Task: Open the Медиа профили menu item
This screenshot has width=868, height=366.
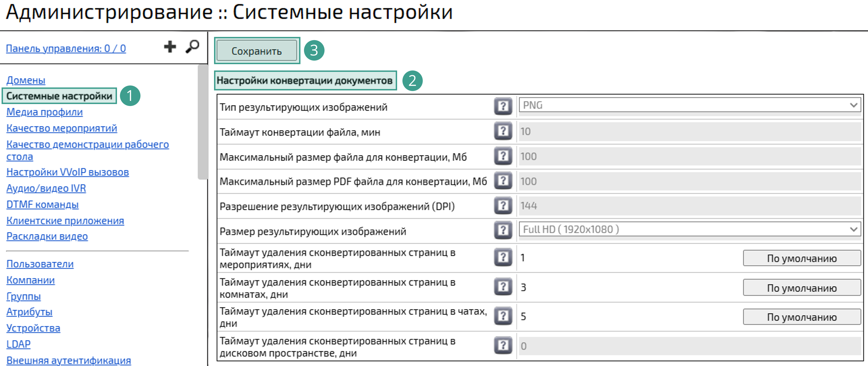Action: [x=44, y=112]
